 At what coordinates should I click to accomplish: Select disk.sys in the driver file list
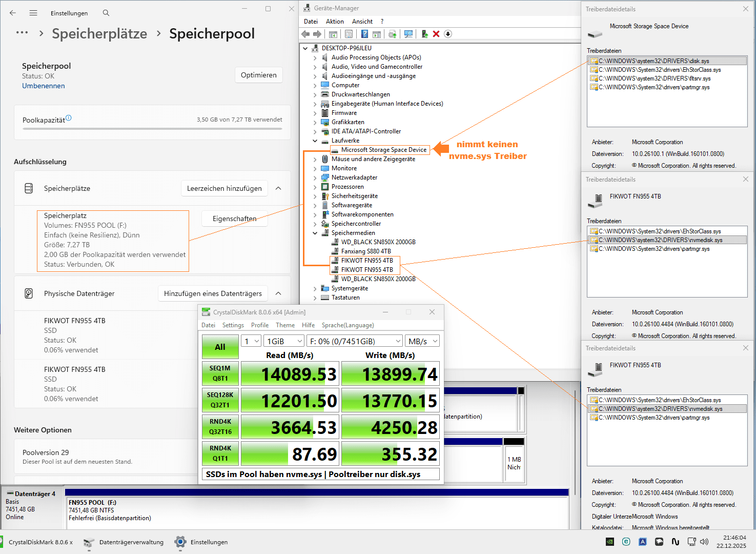tap(667, 61)
